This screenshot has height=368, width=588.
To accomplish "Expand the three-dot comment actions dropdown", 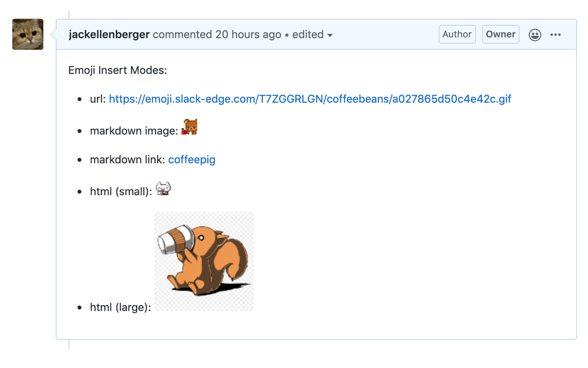I will [556, 34].
